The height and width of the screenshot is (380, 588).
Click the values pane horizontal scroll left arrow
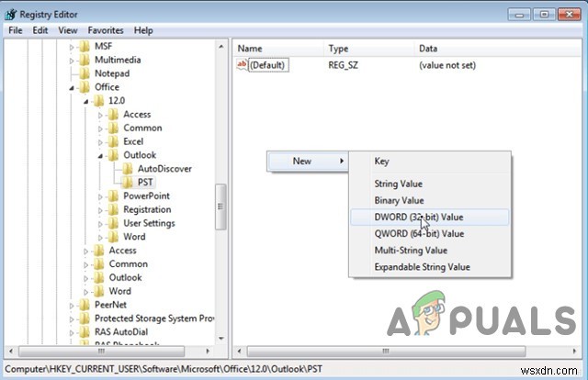(x=239, y=352)
